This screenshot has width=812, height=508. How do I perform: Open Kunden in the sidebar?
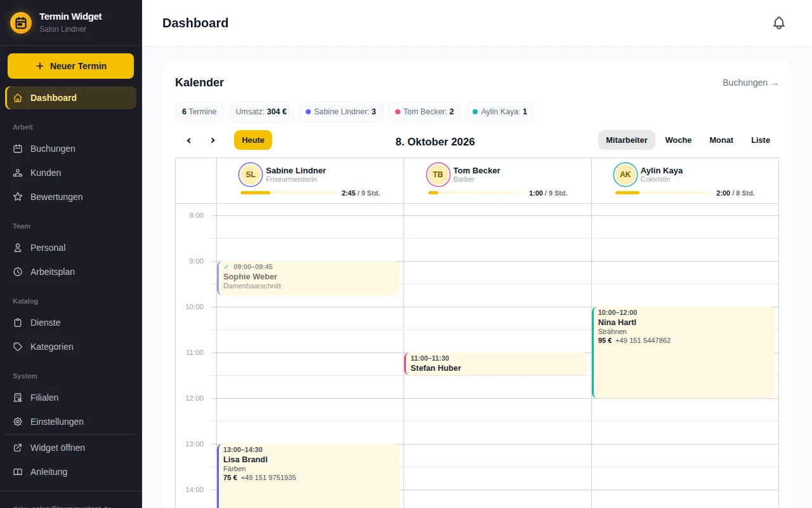[70, 173]
